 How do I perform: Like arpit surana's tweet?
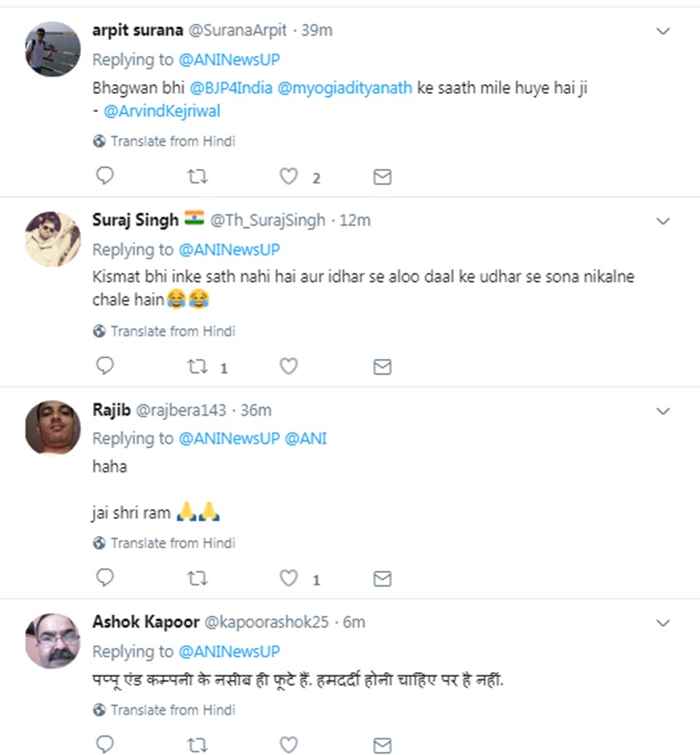pos(288,176)
